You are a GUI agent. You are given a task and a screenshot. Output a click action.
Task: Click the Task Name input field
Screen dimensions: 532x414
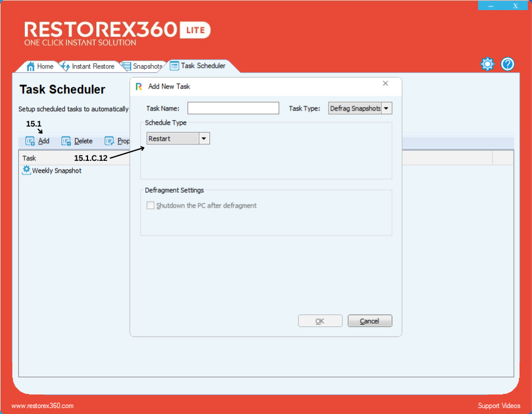coord(233,108)
